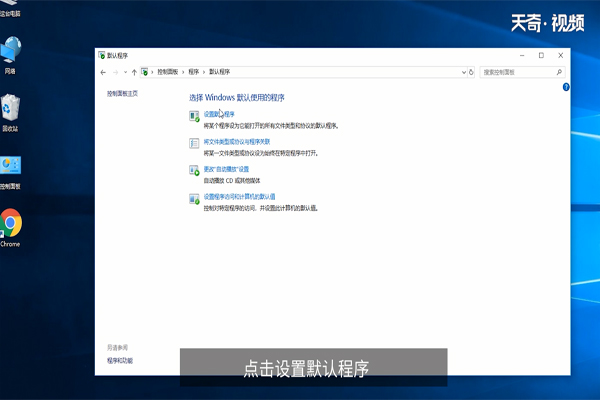Viewport: 600px width, 400px height.
Task: Click the address bar location icon
Action: point(145,72)
